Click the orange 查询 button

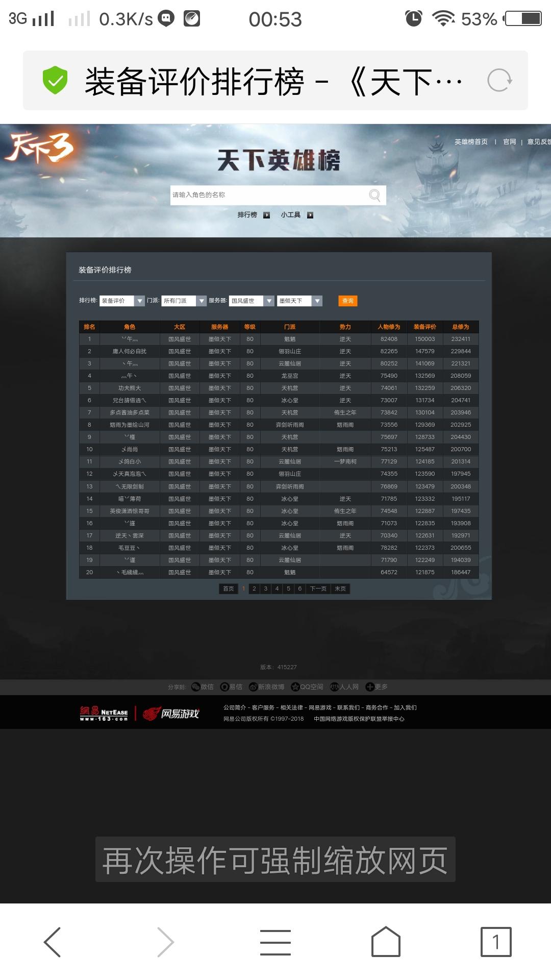pyautogui.click(x=348, y=301)
